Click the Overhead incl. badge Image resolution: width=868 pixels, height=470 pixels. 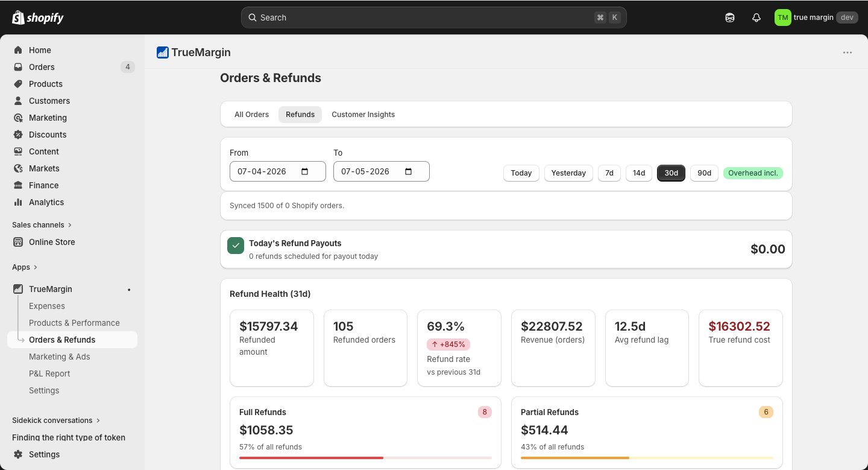click(753, 173)
